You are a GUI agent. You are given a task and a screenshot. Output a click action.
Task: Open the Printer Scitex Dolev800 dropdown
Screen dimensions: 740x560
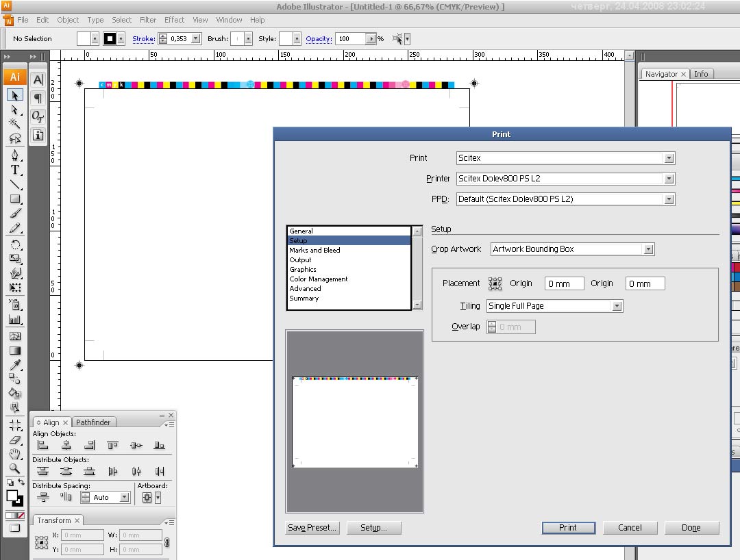pyautogui.click(x=669, y=179)
